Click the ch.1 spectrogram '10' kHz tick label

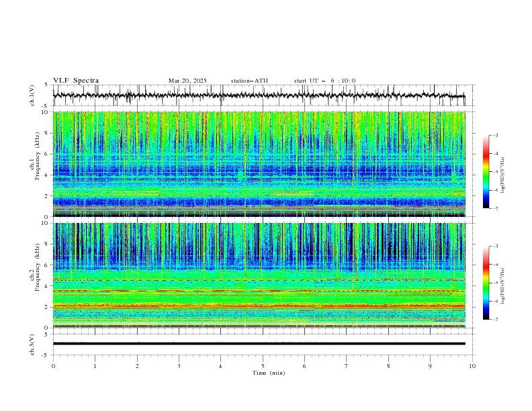[x=46, y=112]
